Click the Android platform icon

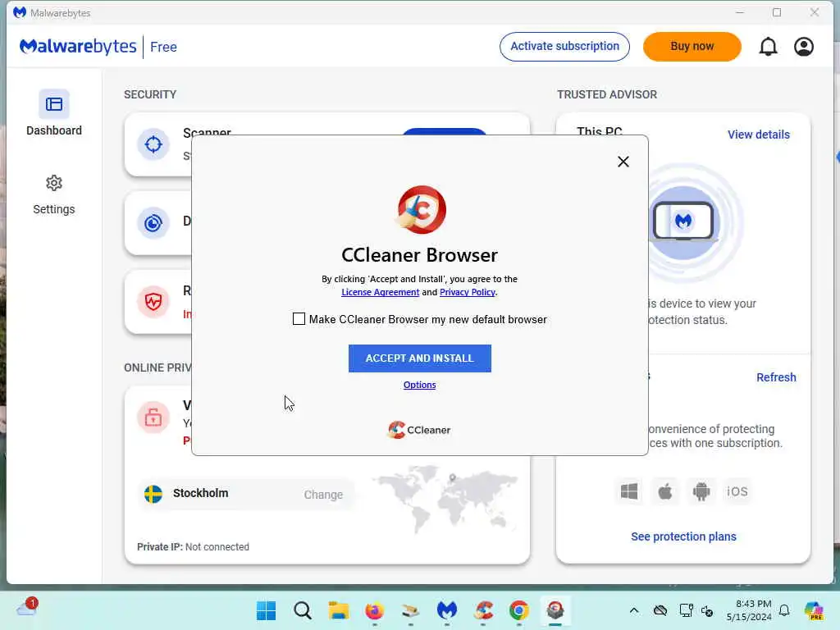[x=701, y=491]
